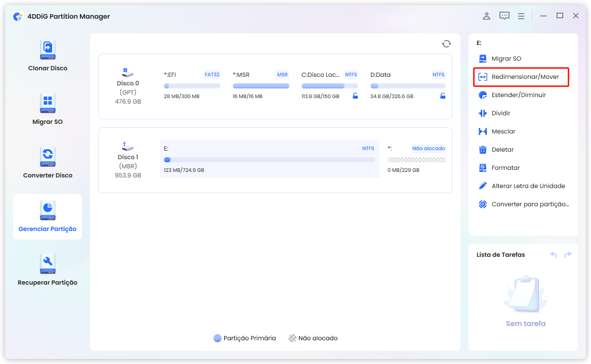
Task: Select Alterar Letra de Unidade
Action: [528, 186]
